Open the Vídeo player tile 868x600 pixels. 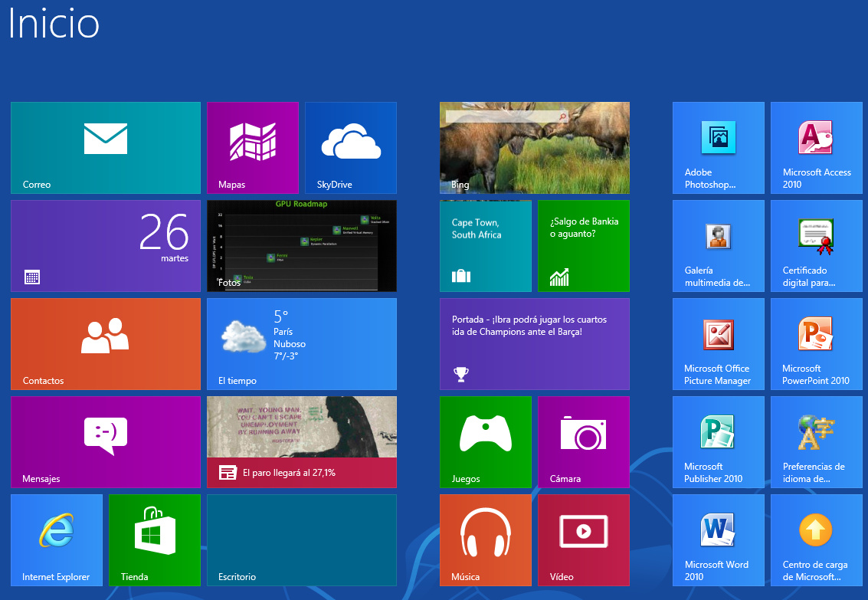point(584,540)
